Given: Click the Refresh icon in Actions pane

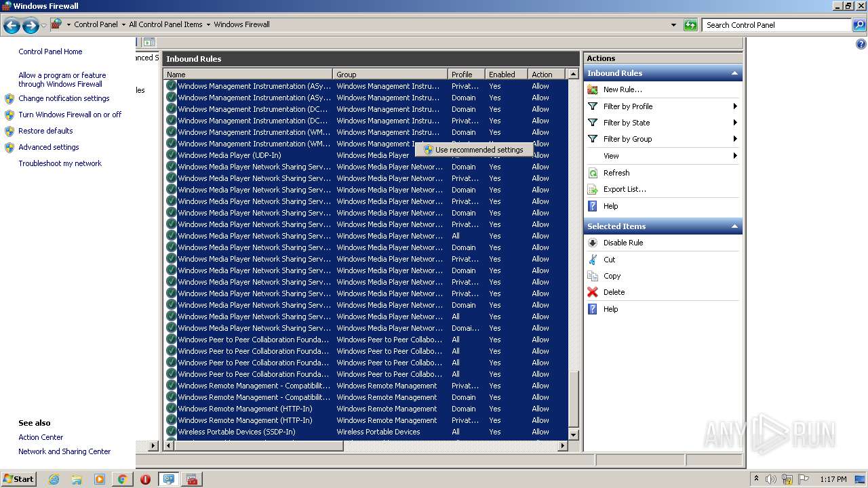Looking at the screenshot, I should [593, 173].
